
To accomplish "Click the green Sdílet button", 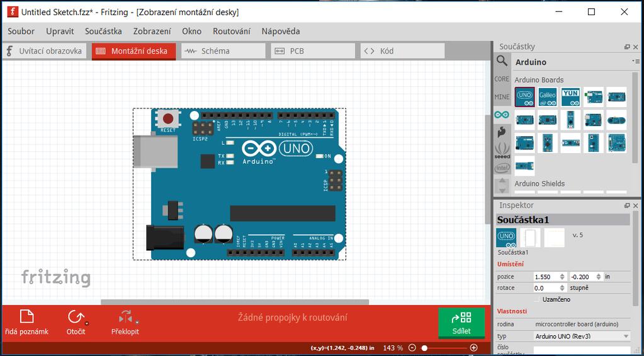I will coord(461,323).
